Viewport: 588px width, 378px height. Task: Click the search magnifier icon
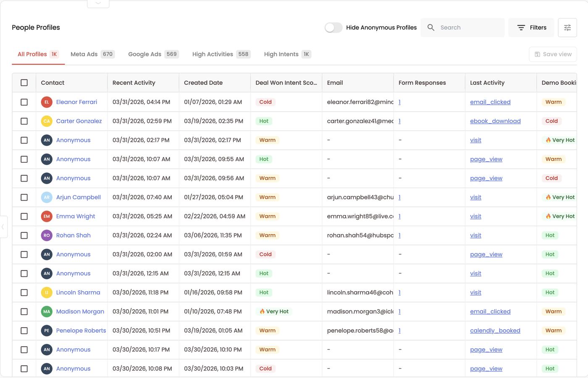tap(431, 28)
